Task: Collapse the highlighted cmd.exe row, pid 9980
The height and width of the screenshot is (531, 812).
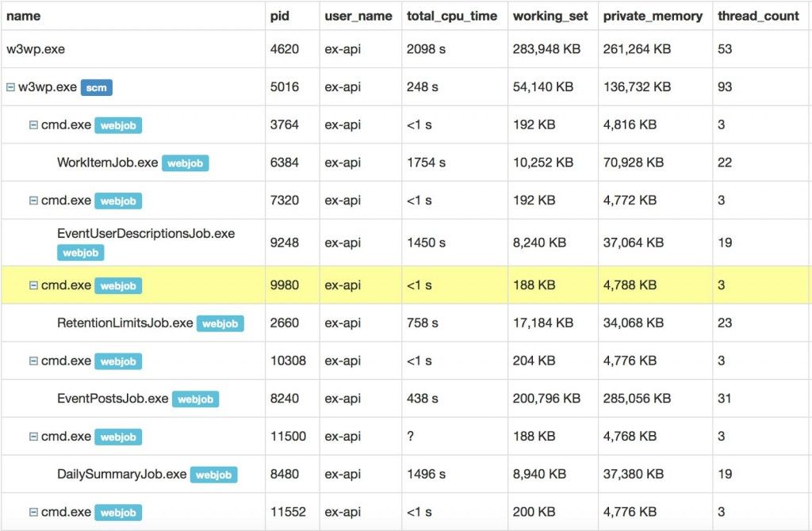Action: click(x=33, y=285)
